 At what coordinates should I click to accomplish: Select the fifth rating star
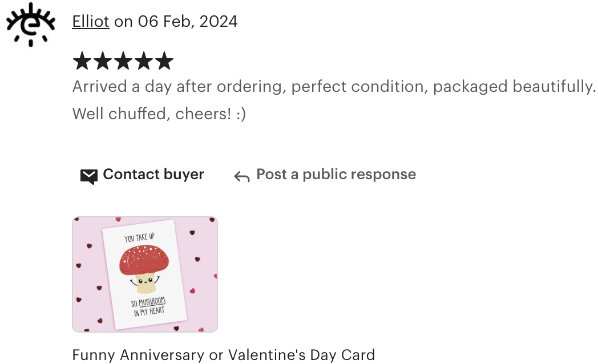pyautogui.click(x=164, y=61)
